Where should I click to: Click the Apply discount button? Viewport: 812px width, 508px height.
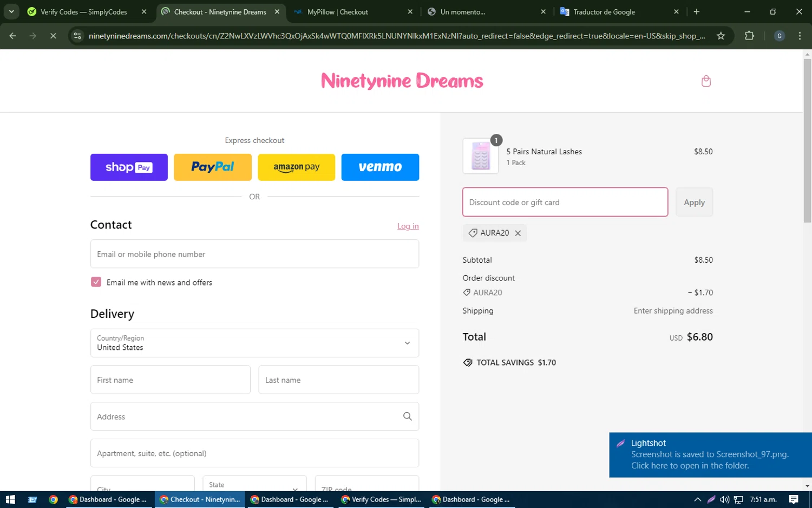click(x=694, y=202)
